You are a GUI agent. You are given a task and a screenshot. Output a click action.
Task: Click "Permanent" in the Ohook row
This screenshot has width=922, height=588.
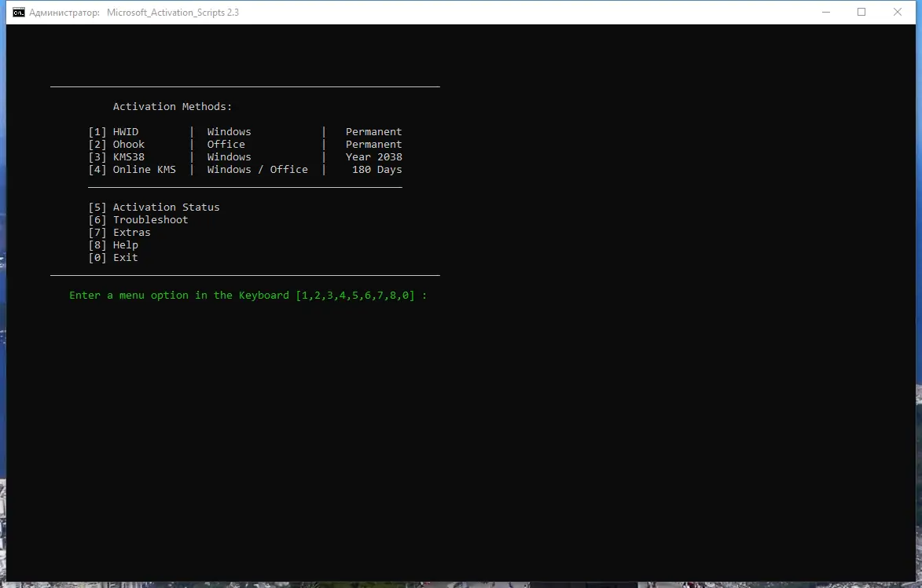[x=373, y=144]
